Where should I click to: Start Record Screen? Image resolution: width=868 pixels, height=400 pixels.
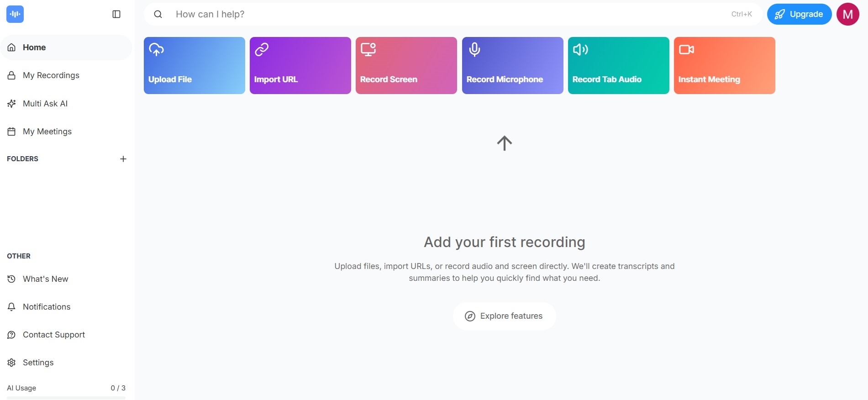pyautogui.click(x=406, y=66)
